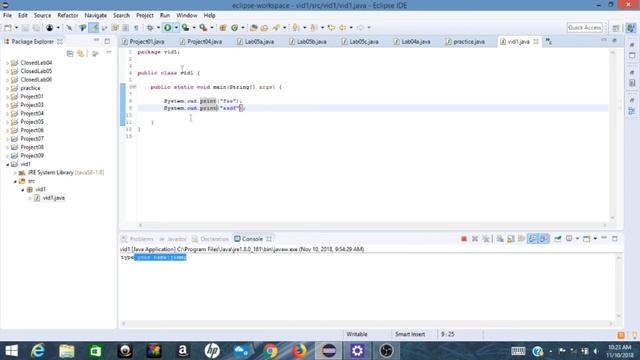The width and height of the screenshot is (640, 360).
Task: Select ClosedLab04 project
Action: [x=36, y=63]
